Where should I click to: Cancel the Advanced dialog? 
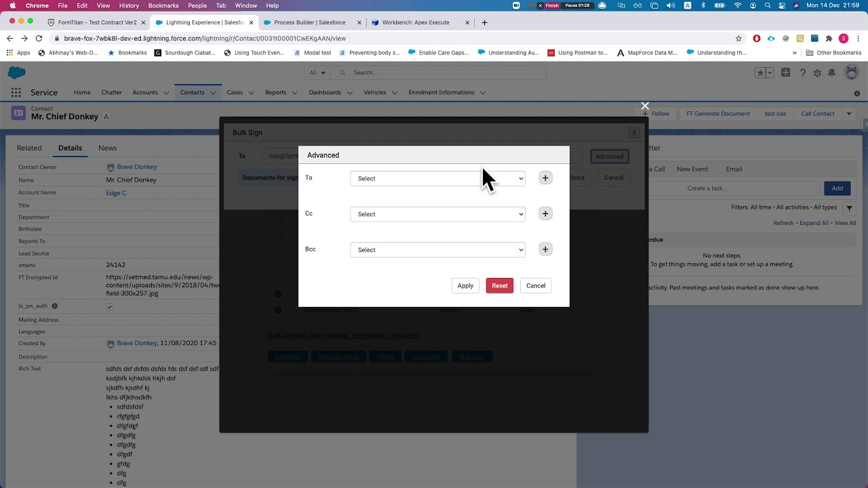(x=536, y=285)
